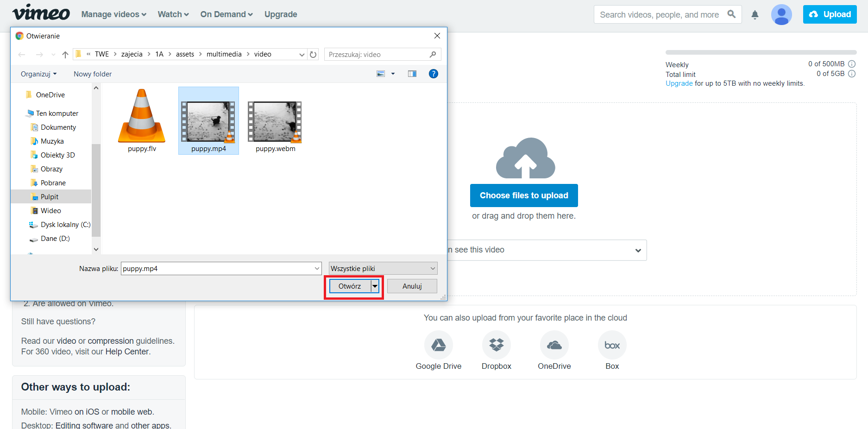This screenshot has width=868, height=429.
Task: Select OneDrive in the folder tree
Action: click(x=50, y=95)
